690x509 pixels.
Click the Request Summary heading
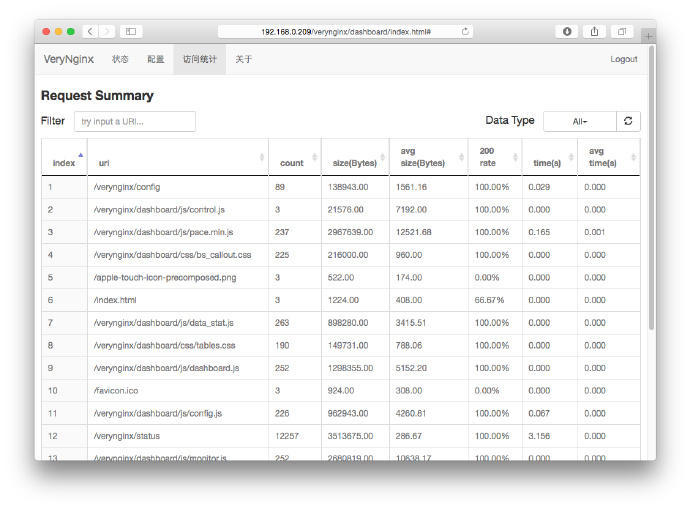97,95
